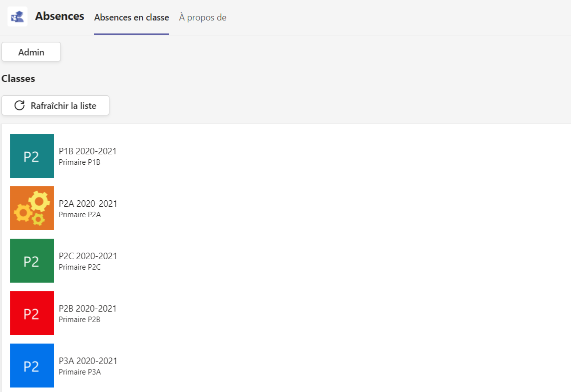This screenshot has height=392, width=571.
Task: Open P2A 2020-2021 class entry
Action: tap(88, 203)
